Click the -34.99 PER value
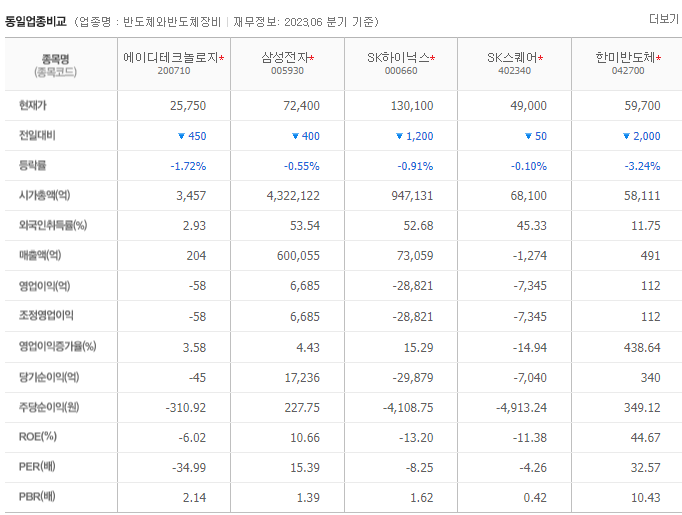Image resolution: width=682 pixels, height=515 pixels. [x=189, y=468]
